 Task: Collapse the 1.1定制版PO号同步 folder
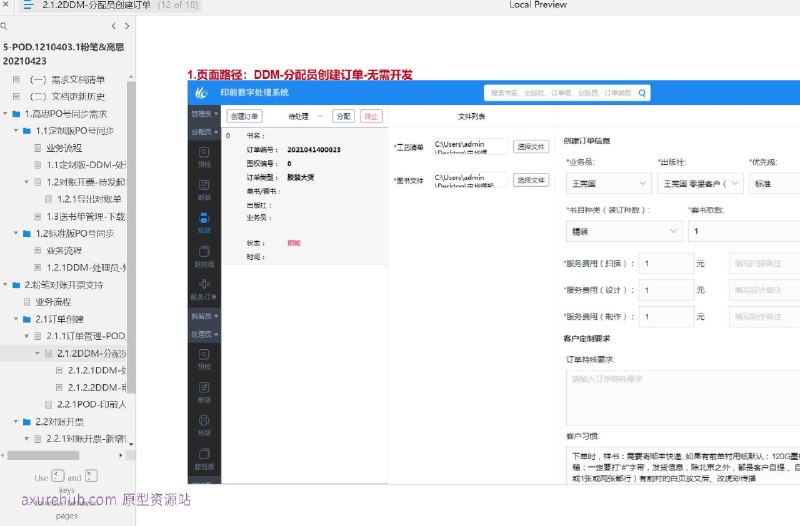pyautogui.click(x=16, y=131)
